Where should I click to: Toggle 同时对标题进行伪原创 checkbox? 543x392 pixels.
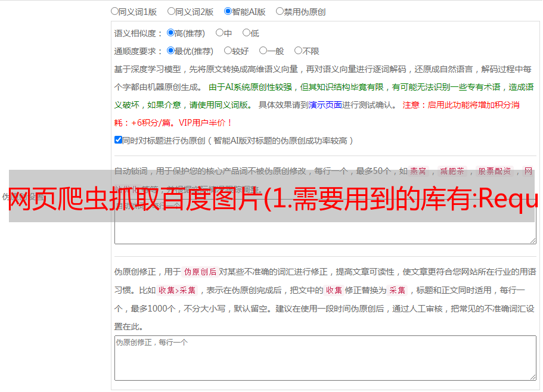click(118, 140)
